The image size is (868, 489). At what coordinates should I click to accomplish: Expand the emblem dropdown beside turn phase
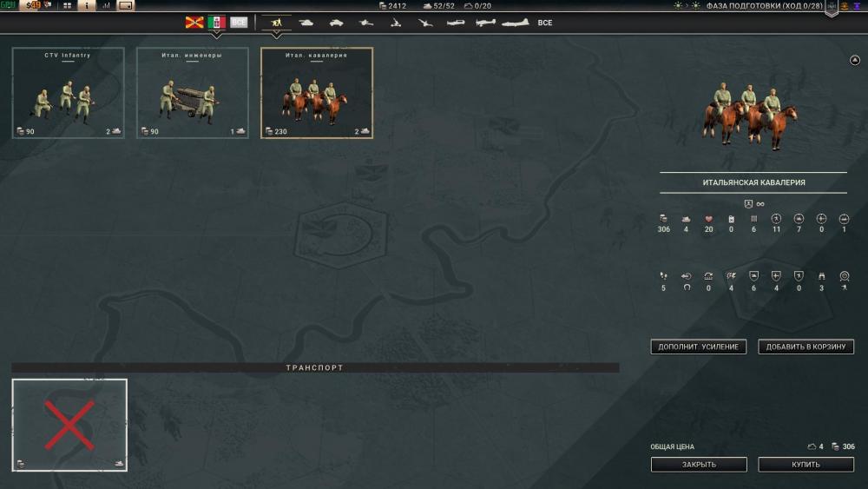tap(831, 7)
